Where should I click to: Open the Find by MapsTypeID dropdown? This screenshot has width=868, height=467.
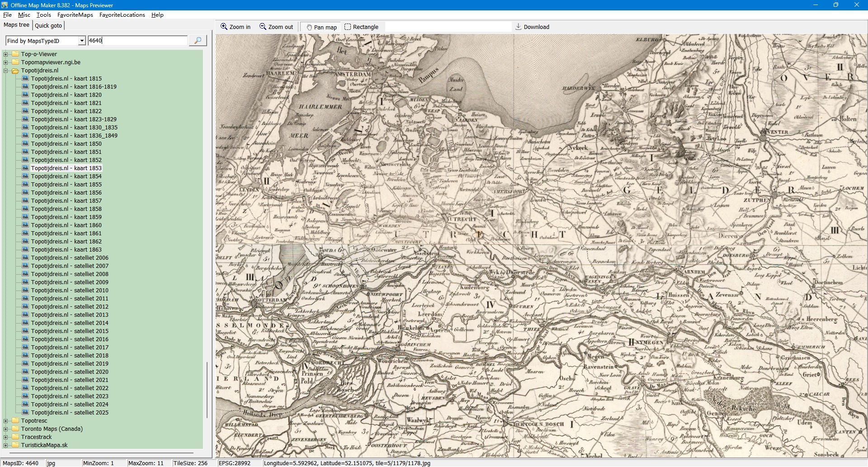click(82, 41)
